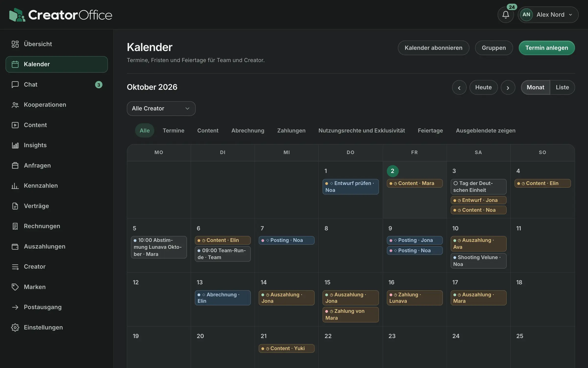Filter by Nutzungsrechte und Exklusivität
588x368 pixels.
362,131
